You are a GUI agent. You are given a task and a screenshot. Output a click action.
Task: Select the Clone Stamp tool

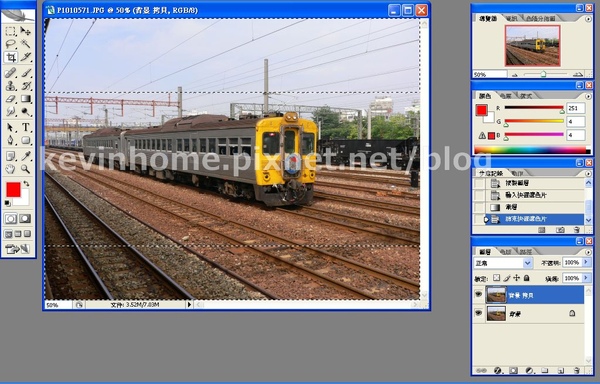(11, 86)
